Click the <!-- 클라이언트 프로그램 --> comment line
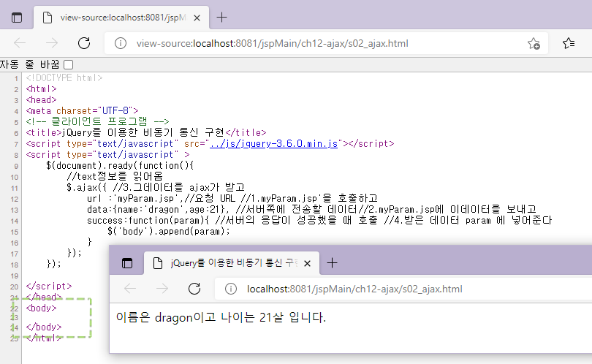Image resolution: width=592 pixels, height=364 pixels. pyautogui.click(x=97, y=121)
